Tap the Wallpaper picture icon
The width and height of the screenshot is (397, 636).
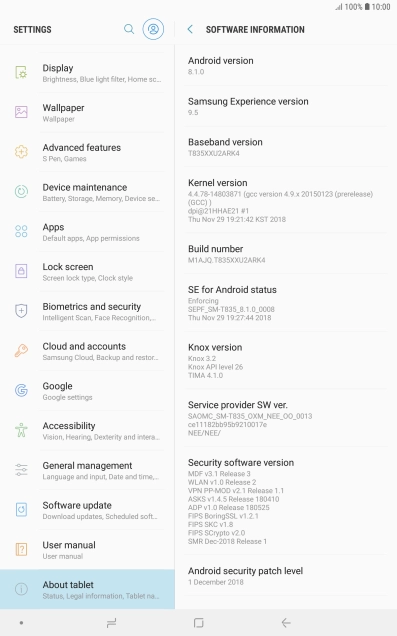[21, 112]
